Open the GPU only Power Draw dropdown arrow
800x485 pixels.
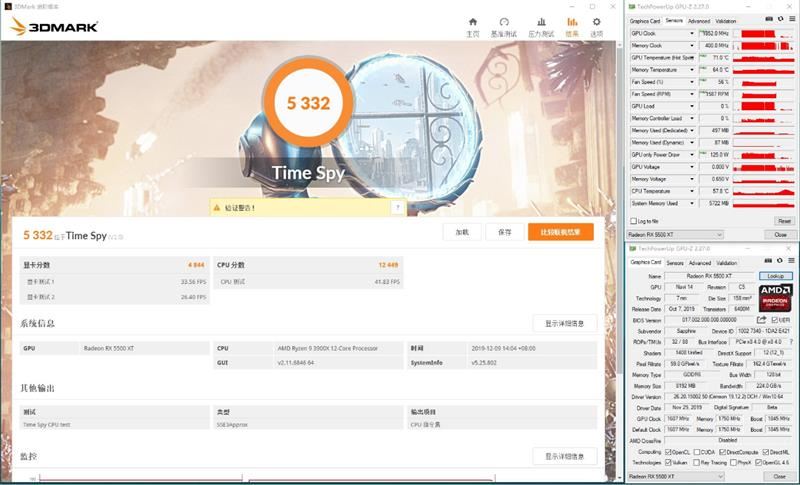click(692, 155)
